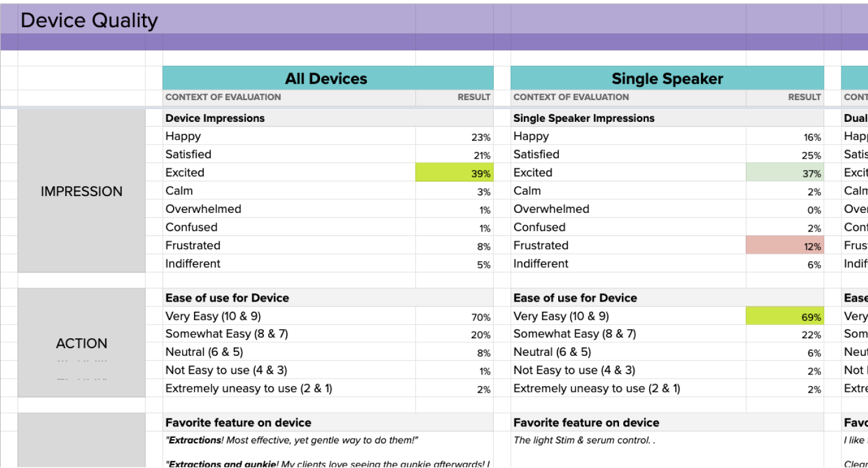Click the Overwhelmed label under All Devices
The image size is (868, 468).
(x=203, y=209)
